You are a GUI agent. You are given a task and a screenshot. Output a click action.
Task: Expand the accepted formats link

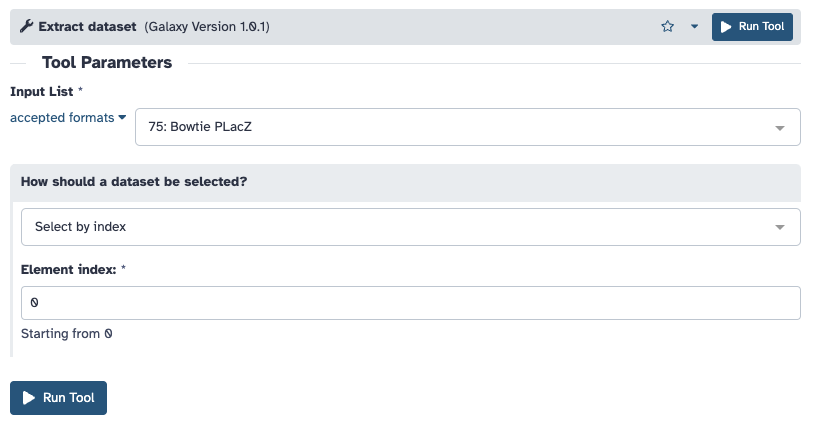pos(62,117)
